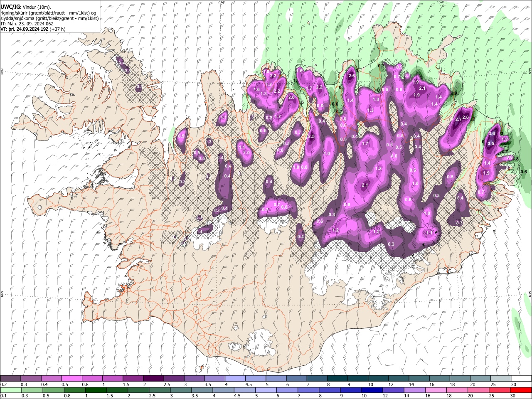Image resolution: width=532 pixels, height=399 pixels.
Task: Choose upper-row lavender swatch between 4 and 4.5
Action: [x=235, y=379]
